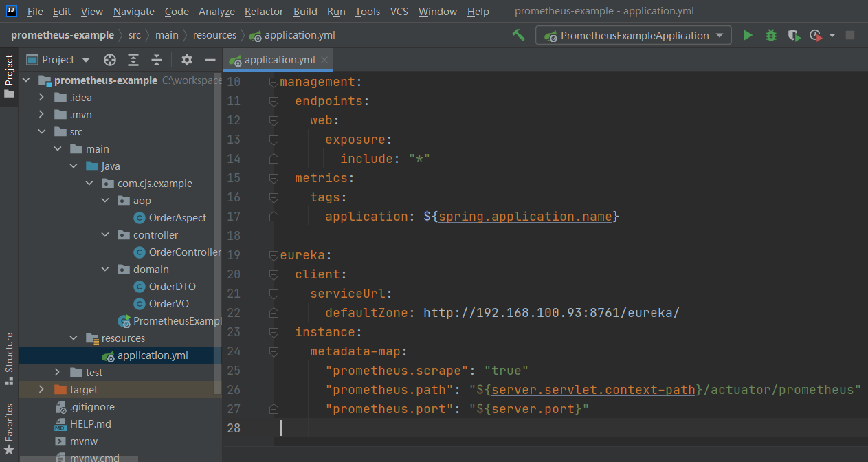
Task: Switch to the application.yml editor tab
Action: pos(279,60)
